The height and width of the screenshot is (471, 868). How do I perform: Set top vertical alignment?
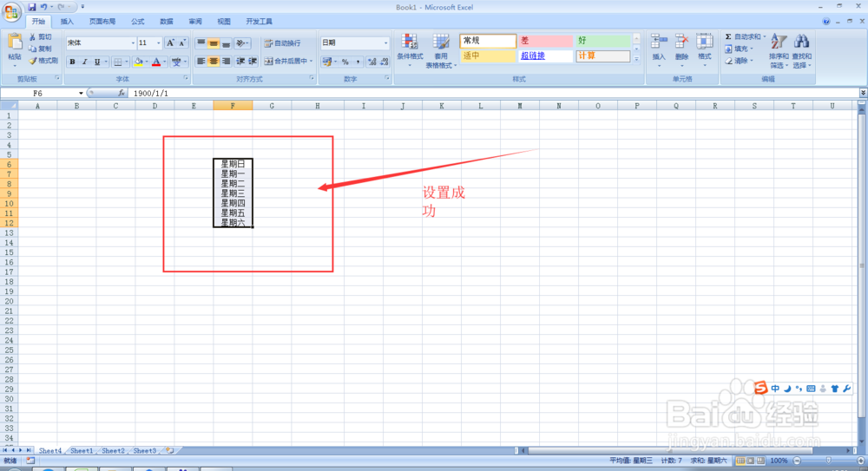201,43
